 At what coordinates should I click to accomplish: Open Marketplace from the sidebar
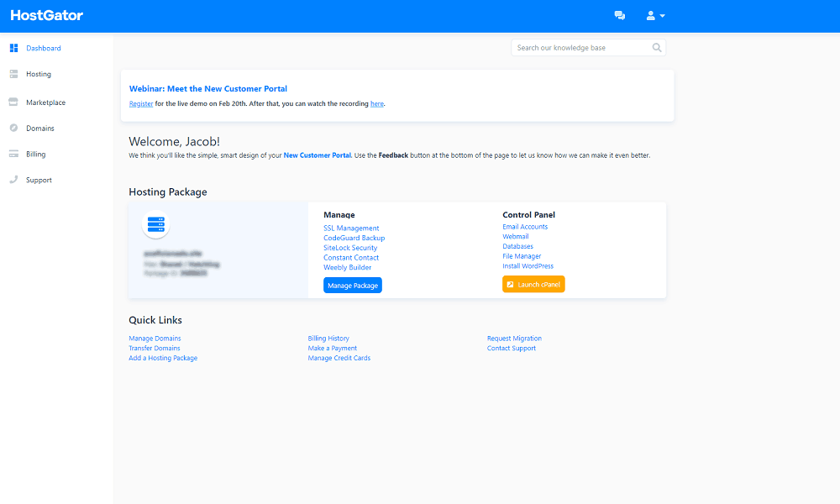45,102
